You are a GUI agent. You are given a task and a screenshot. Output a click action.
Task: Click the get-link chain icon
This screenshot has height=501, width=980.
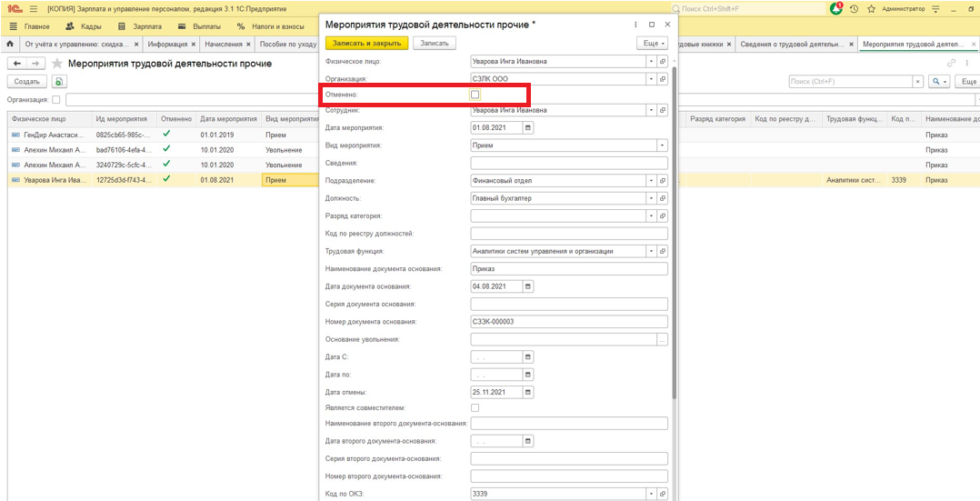(x=952, y=63)
